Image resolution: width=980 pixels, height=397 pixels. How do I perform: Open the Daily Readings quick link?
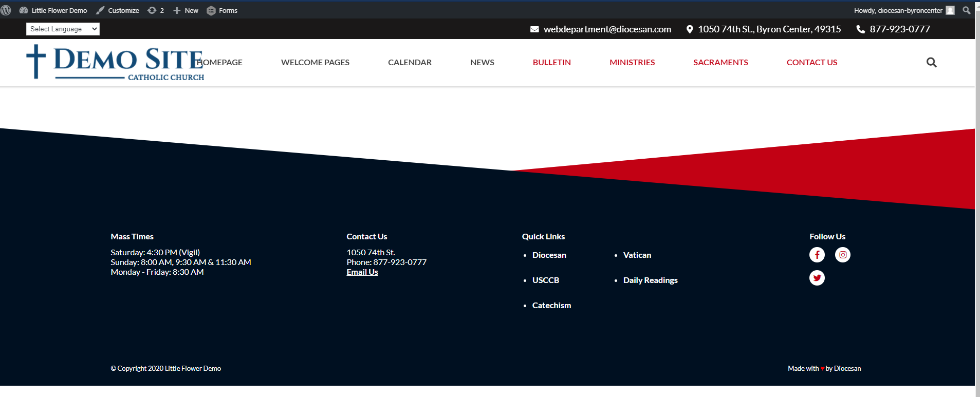click(x=650, y=280)
